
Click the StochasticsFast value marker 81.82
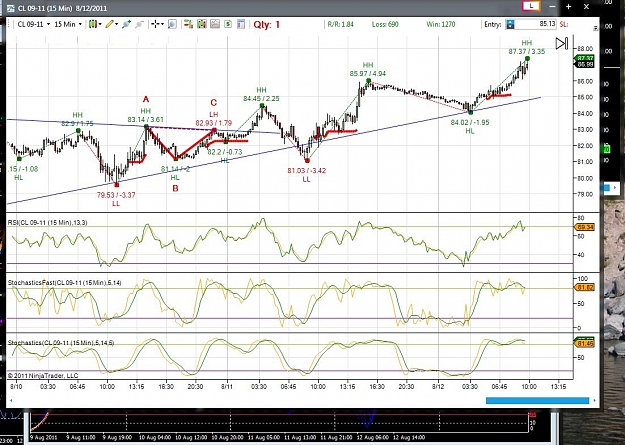click(584, 287)
